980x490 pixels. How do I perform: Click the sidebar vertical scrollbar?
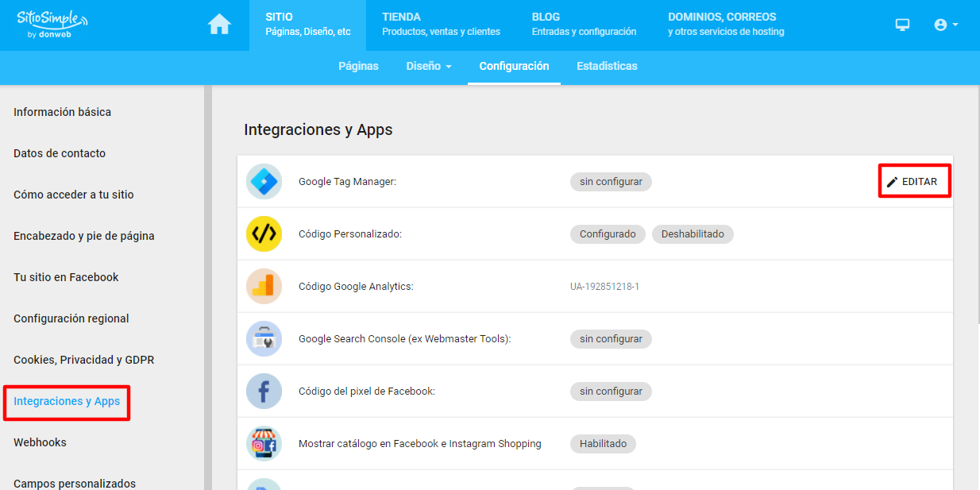pos(208,287)
